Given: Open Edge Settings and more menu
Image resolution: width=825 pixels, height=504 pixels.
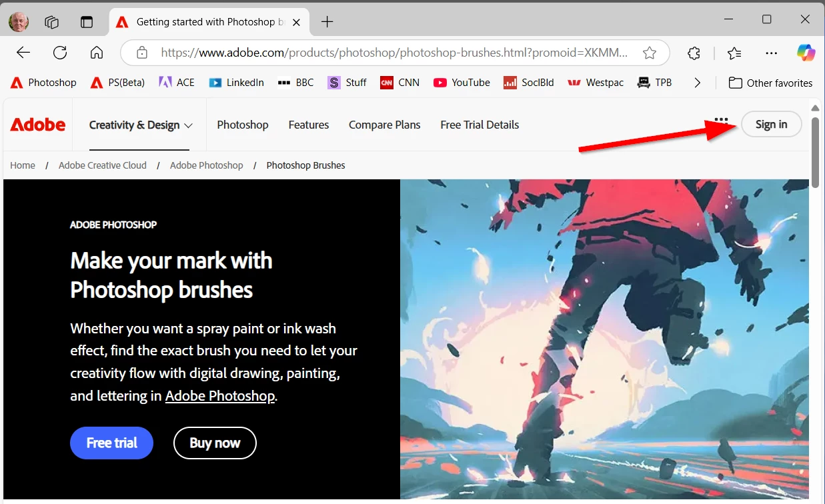Looking at the screenshot, I should [772, 53].
